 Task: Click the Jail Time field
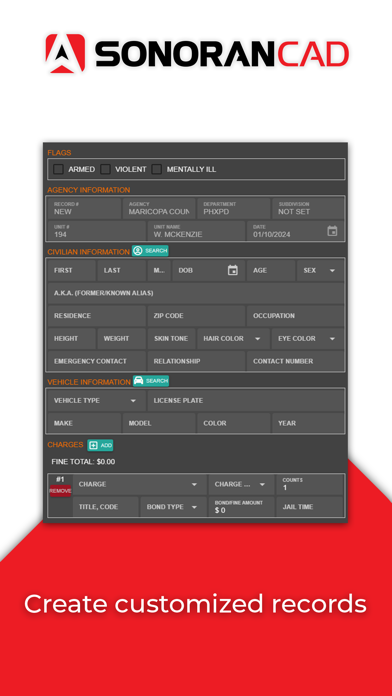[309, 507]
